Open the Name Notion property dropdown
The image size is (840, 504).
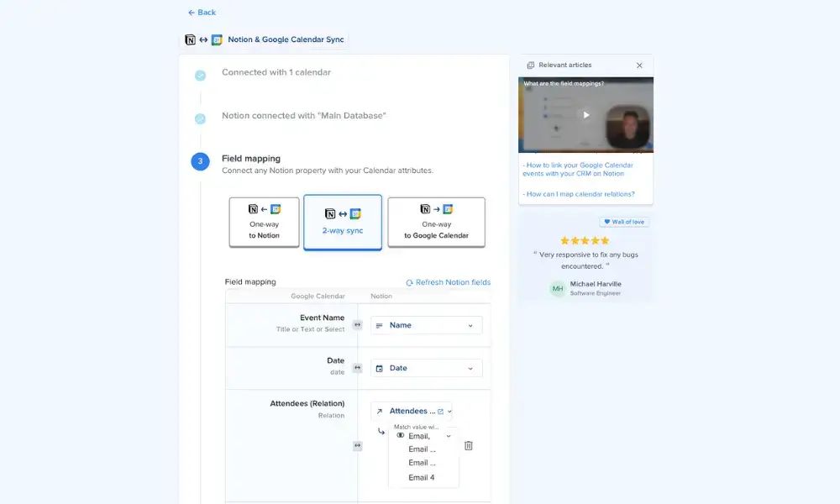pos(427,325)
